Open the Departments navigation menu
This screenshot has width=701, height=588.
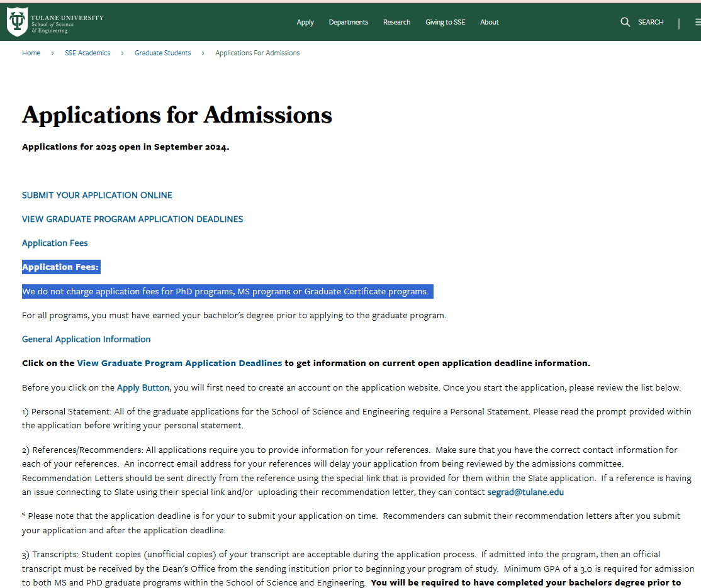pyautogui.click(x=348, y=22)
